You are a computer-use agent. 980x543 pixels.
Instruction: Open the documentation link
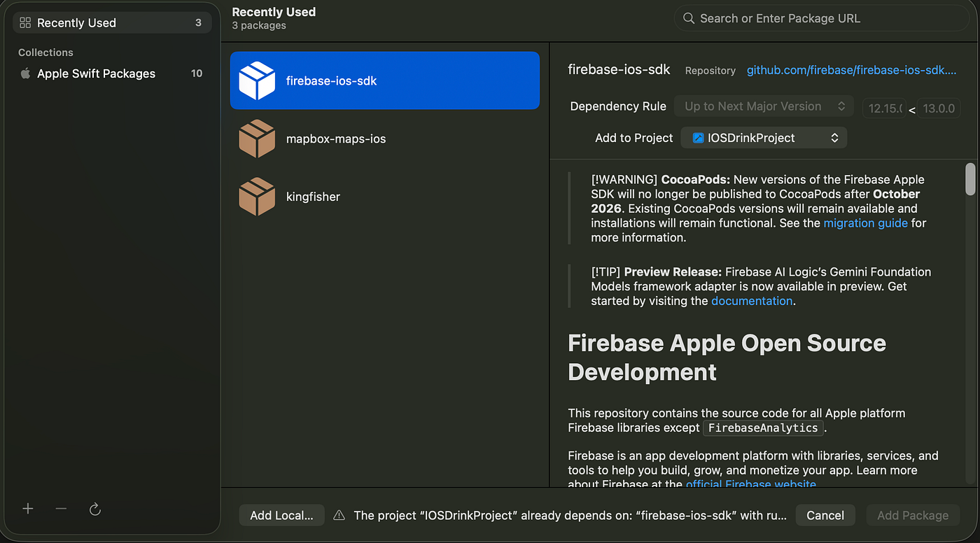752,301
